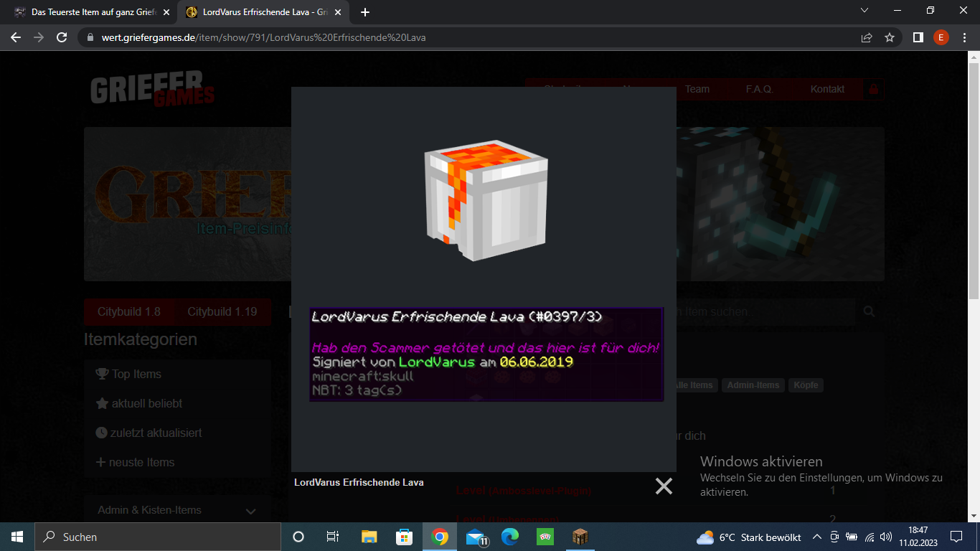
Task: Open the browser side panel
Action: click(918, 37)
